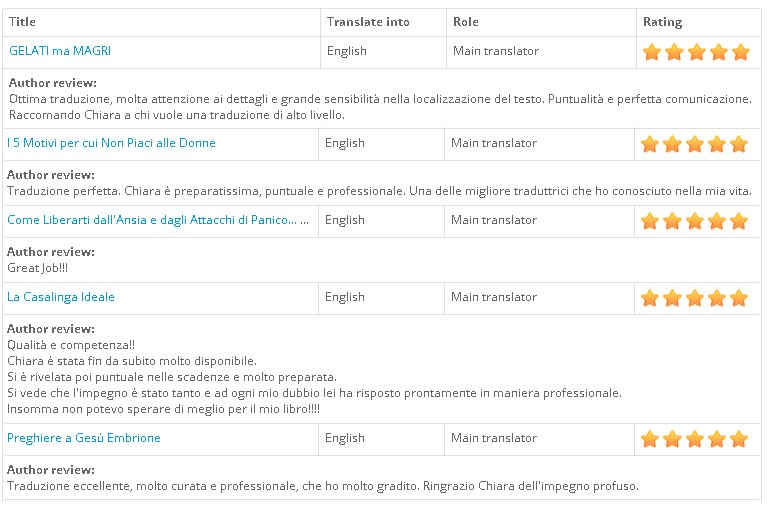The height and width of the screenshot is (505, 771).
Task: Click the fifth star of La Casalinga Ideale rating
Action: [739, 298]
